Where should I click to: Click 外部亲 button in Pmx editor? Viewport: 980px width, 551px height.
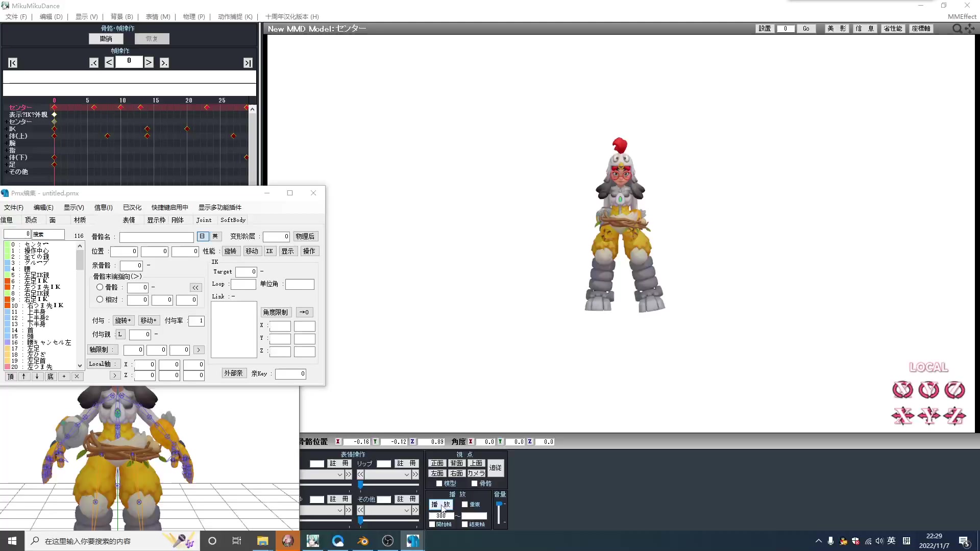[234, 373]
